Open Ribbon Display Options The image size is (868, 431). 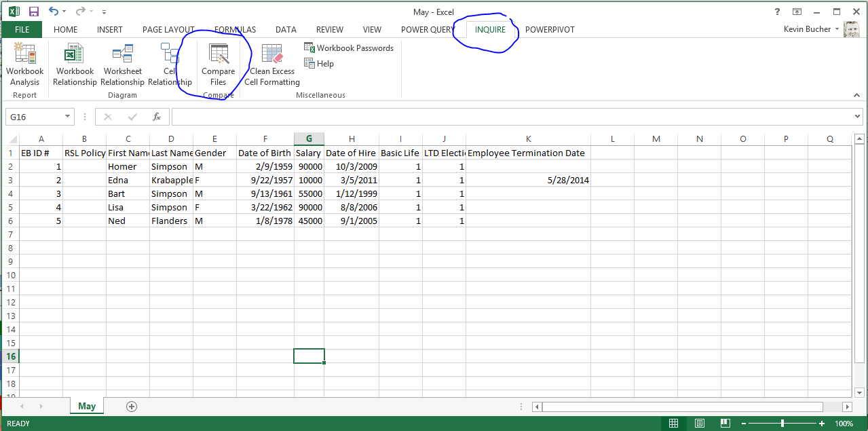click(797, 12)
